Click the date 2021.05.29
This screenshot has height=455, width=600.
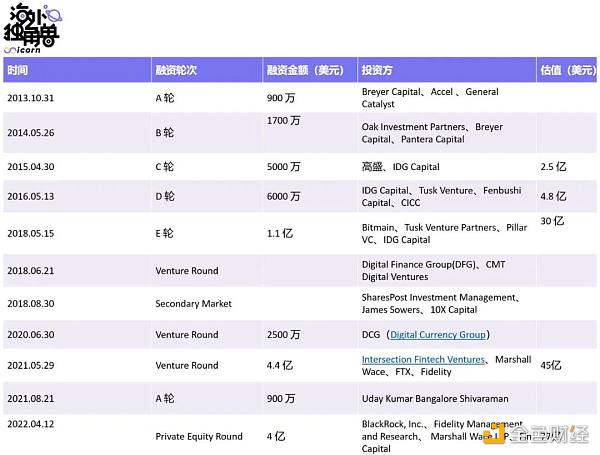(x=31, y=365)
